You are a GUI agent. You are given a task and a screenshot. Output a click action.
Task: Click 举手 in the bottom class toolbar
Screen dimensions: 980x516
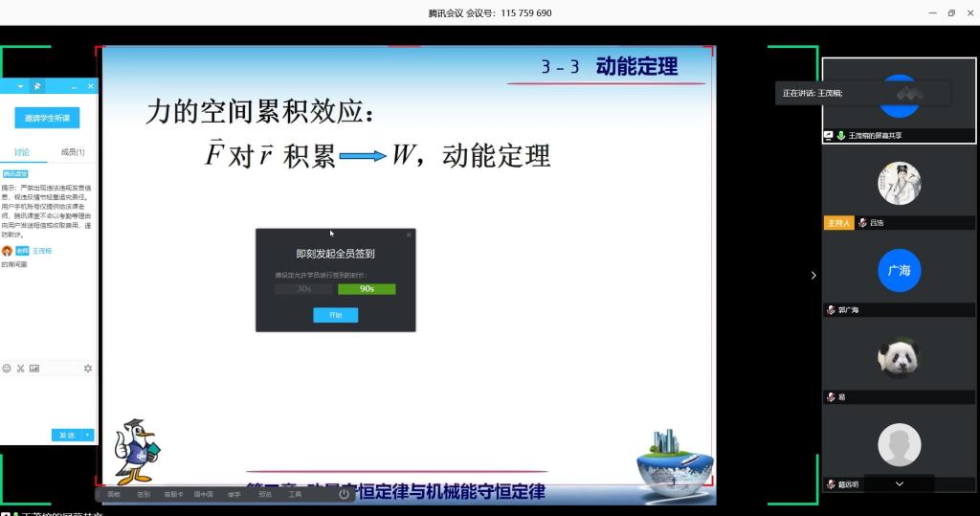click(x=234, y=494)
